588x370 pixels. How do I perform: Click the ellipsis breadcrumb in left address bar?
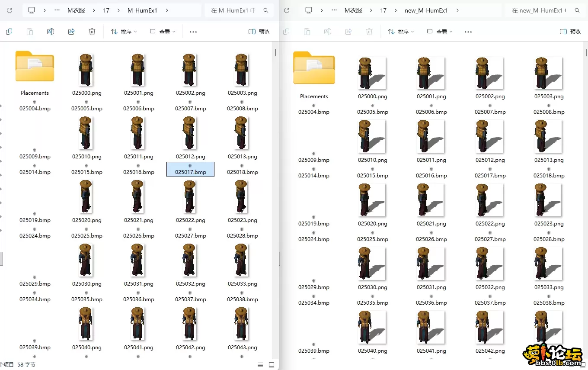58,10
